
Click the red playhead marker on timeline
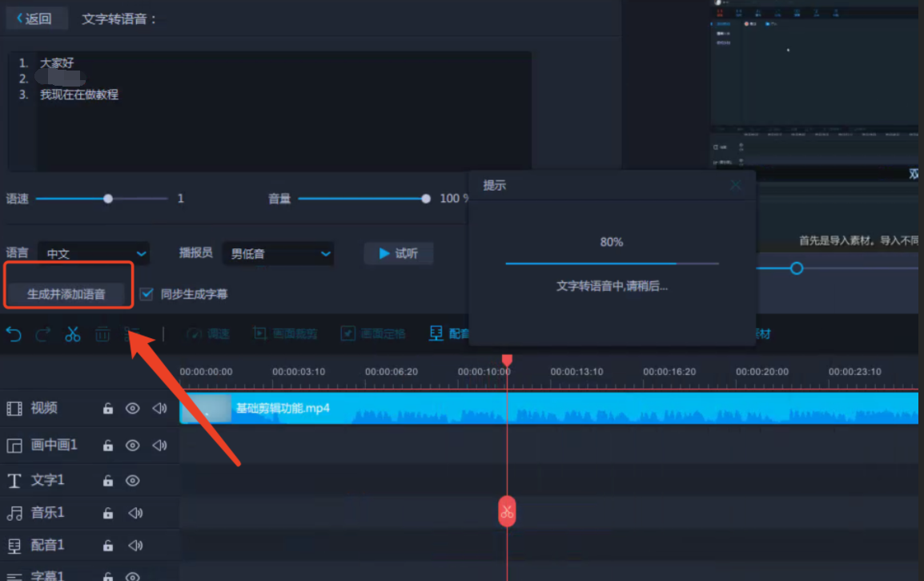click(507, 360)
